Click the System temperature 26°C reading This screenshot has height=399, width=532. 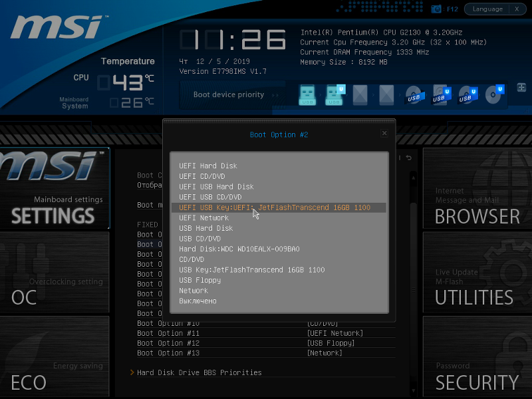(x=132, y=102)
